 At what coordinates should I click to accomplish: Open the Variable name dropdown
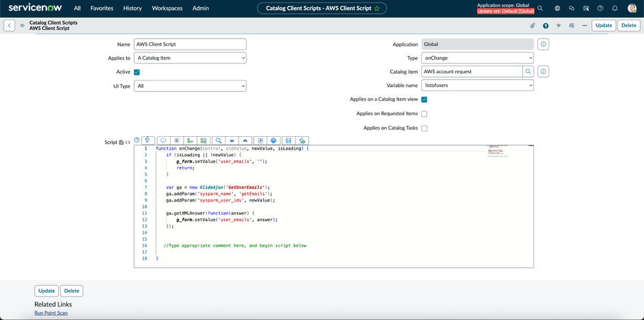click(x=478, y=85)
